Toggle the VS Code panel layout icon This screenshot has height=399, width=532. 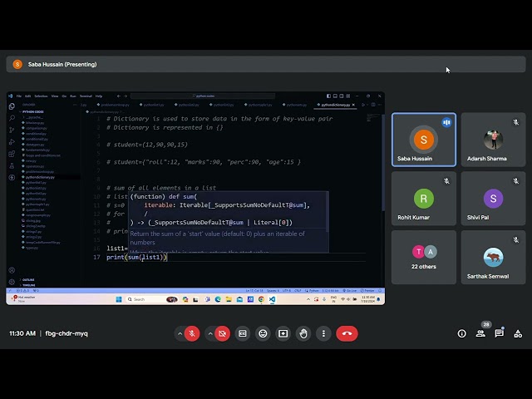tap(335, 96)
